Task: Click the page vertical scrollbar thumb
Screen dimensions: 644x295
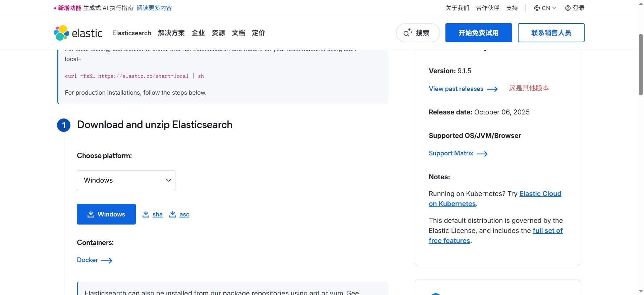Action: click(x=641, y=65)
